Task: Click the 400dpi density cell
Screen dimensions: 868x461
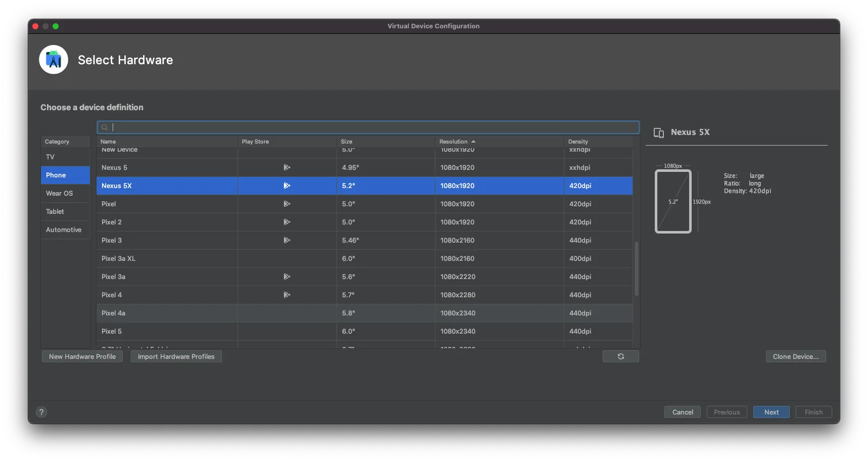Action: [598, 258]
